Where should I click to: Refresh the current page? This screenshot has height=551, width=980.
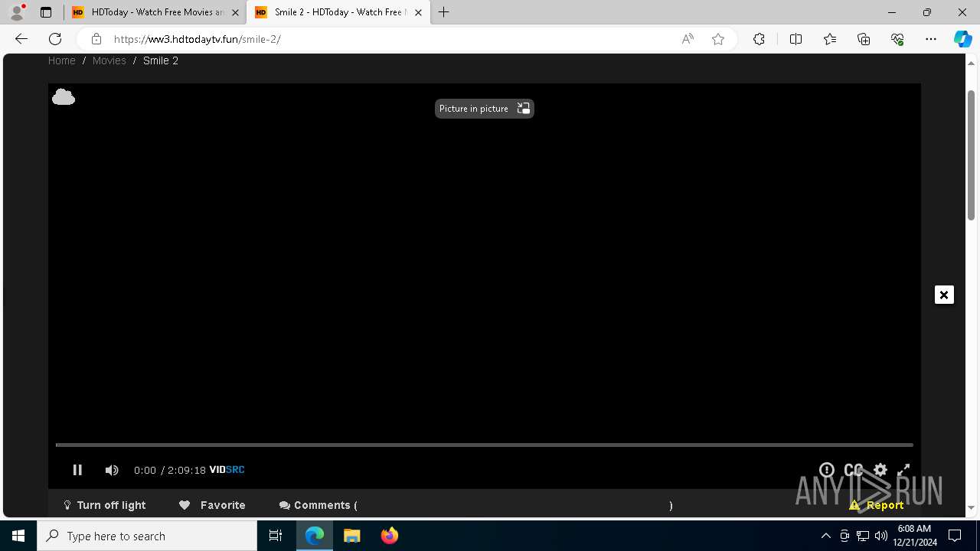55,39
